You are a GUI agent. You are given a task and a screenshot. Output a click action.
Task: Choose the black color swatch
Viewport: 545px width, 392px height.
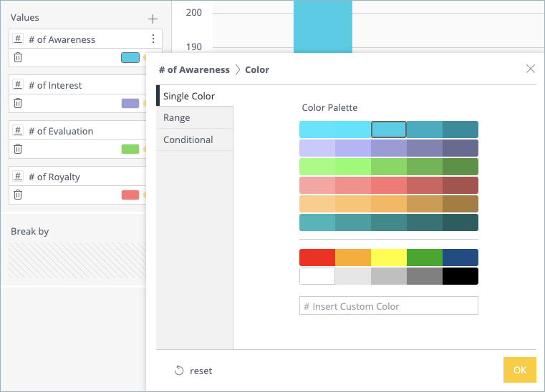click(x=460, y=276)
